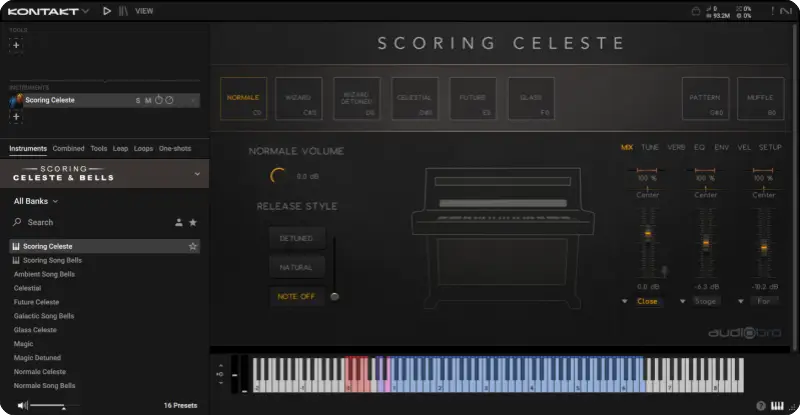800x415 pixels.
Task: Open the VIEW menu
Action: [144, 11]
